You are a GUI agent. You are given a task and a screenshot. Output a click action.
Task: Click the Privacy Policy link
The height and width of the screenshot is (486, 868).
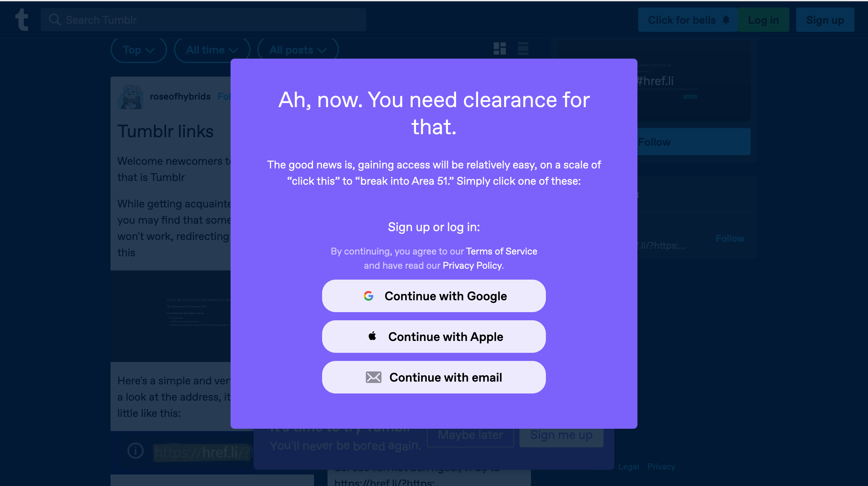coord(471,265)
